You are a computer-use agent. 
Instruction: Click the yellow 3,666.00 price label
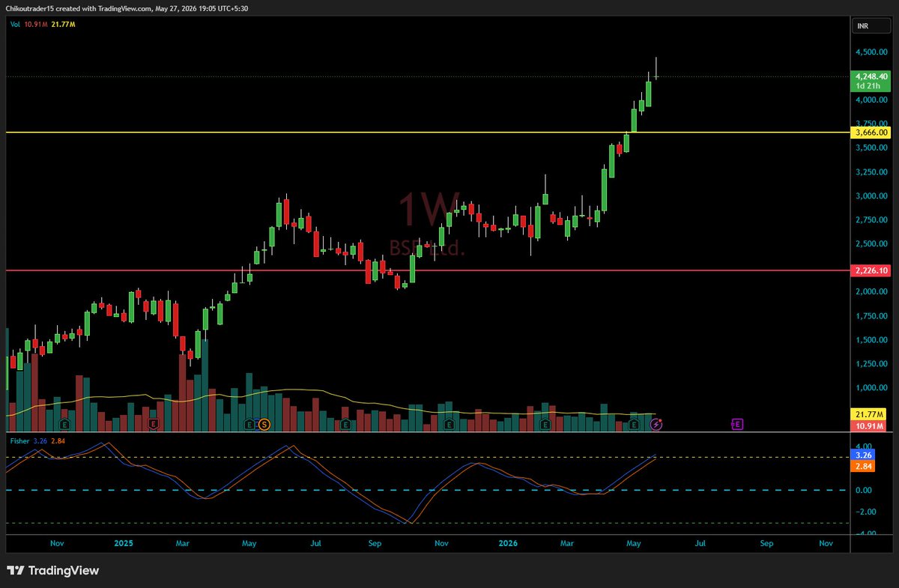click(872, 132)
